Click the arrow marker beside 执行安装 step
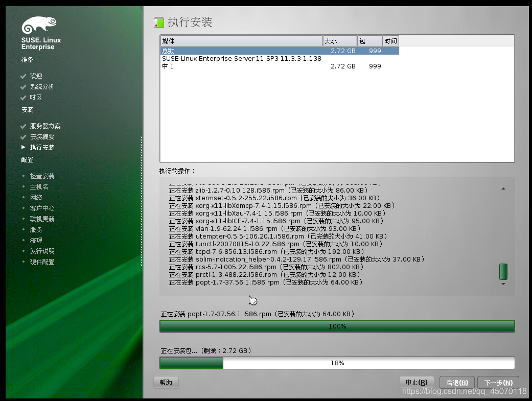 [23, 147]
